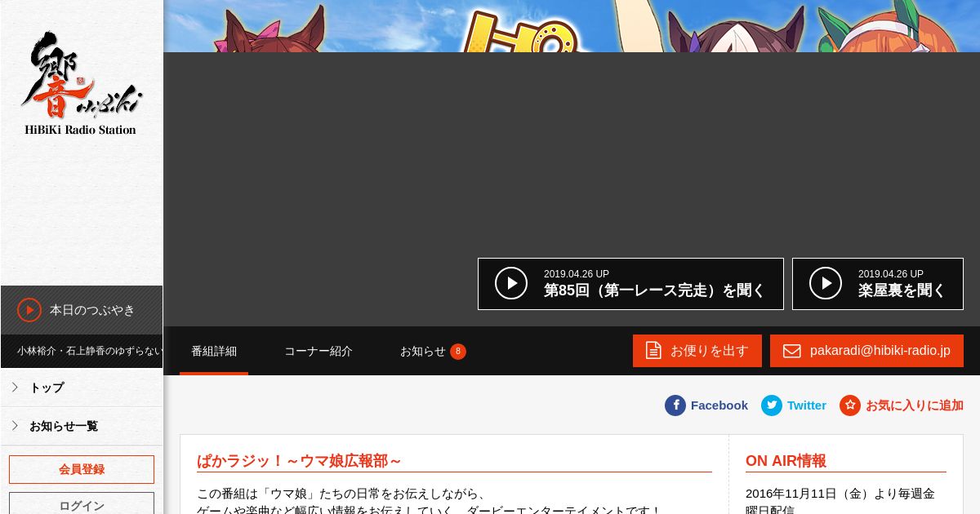This screenshot has height=514, width=980.
Task: Click the Uma Musume banner image
Action: pyautogui.click(x=572, y=26)
